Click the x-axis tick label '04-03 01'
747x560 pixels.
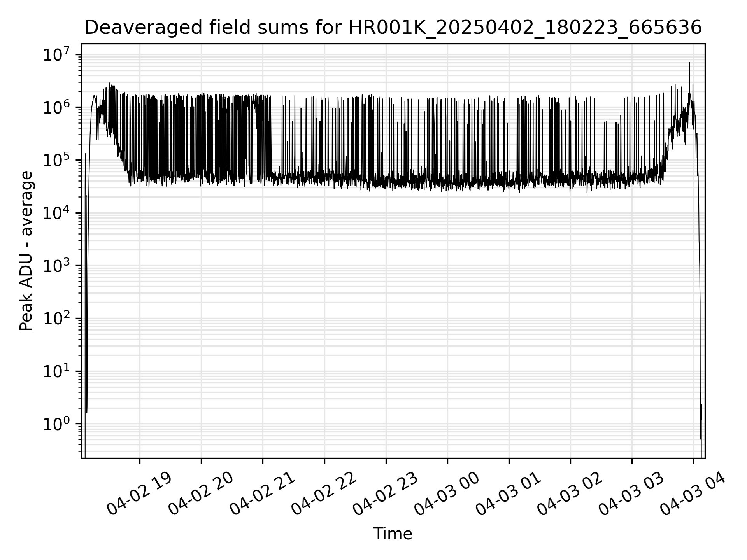509,493
